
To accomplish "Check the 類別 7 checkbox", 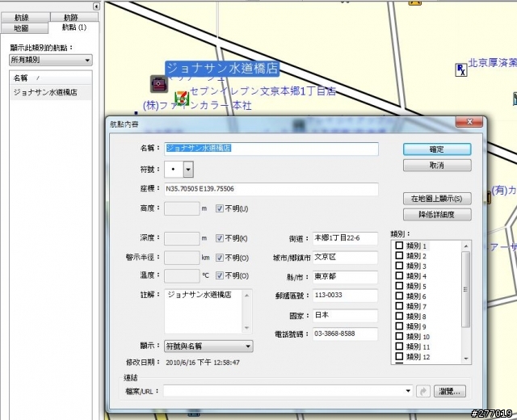I will click(x=399, y=305).
